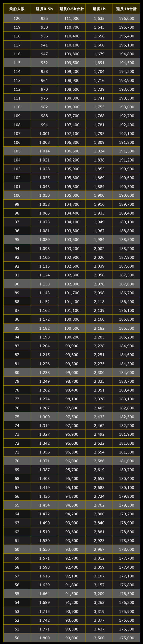Select the passenger count 85 cell

(17, 328)
